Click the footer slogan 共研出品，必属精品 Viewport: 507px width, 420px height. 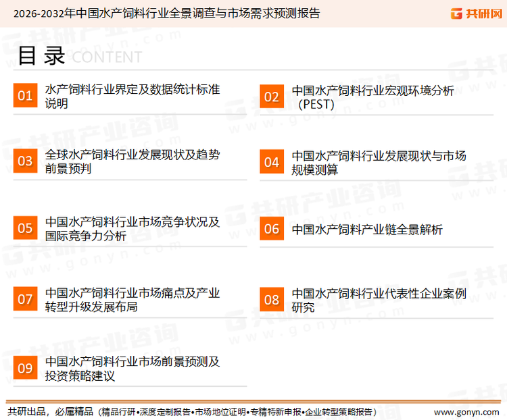coord(51,412)
